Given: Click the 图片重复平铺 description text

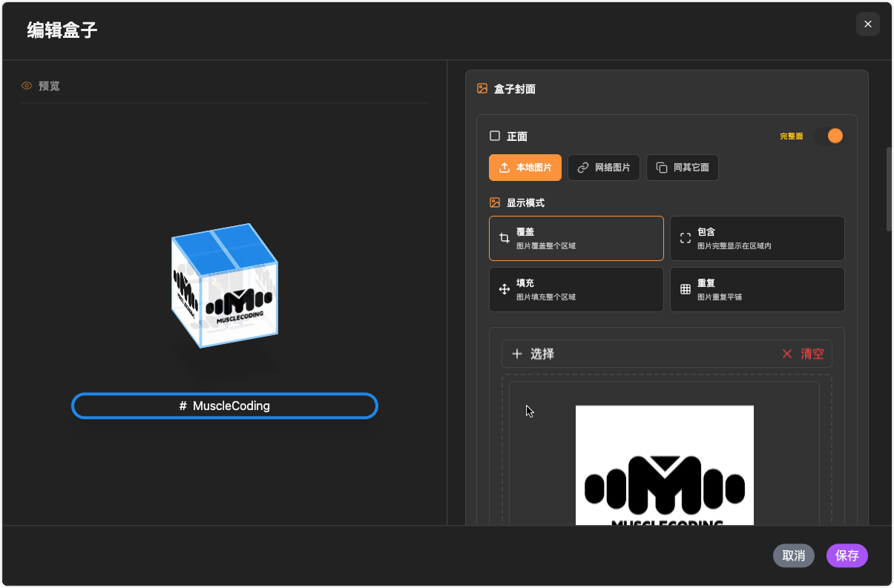Looking at the screenshot, I should tap(720, 297).
